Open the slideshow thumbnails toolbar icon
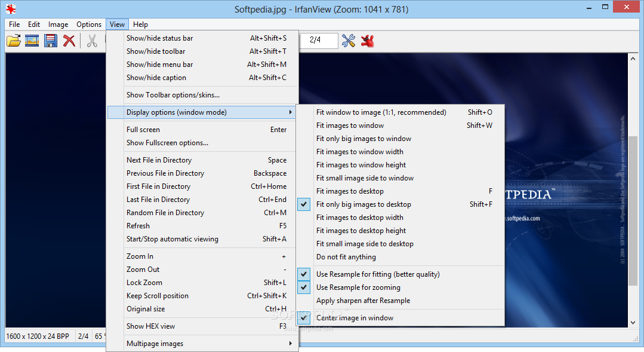Image resolution: width=644 pixels, height=352 pixels. [x=32, y=41]
